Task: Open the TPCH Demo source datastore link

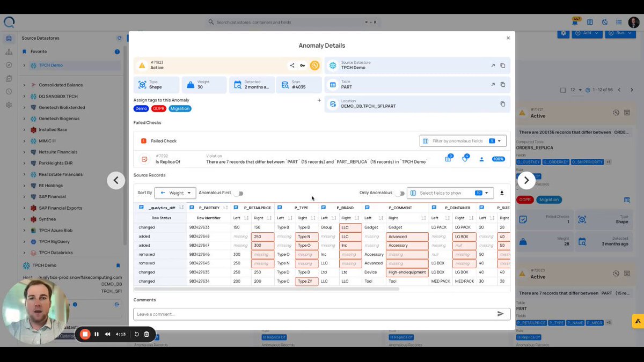Action: [493, 65]
